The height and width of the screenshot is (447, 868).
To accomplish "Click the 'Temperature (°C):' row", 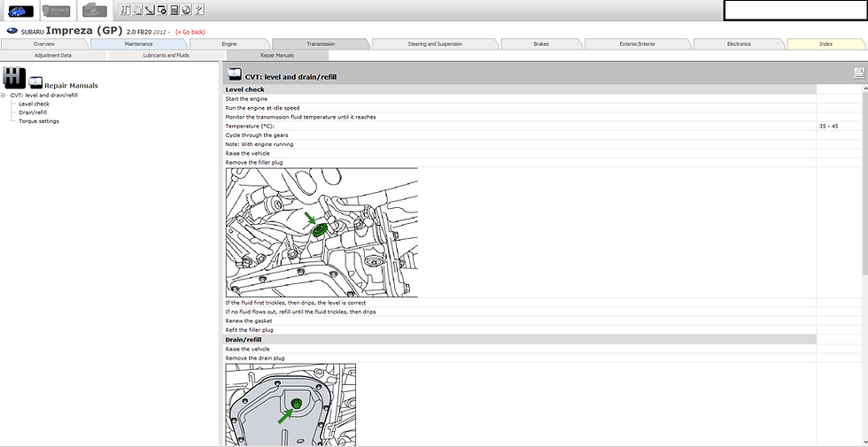I will click(x=520, y=126).
